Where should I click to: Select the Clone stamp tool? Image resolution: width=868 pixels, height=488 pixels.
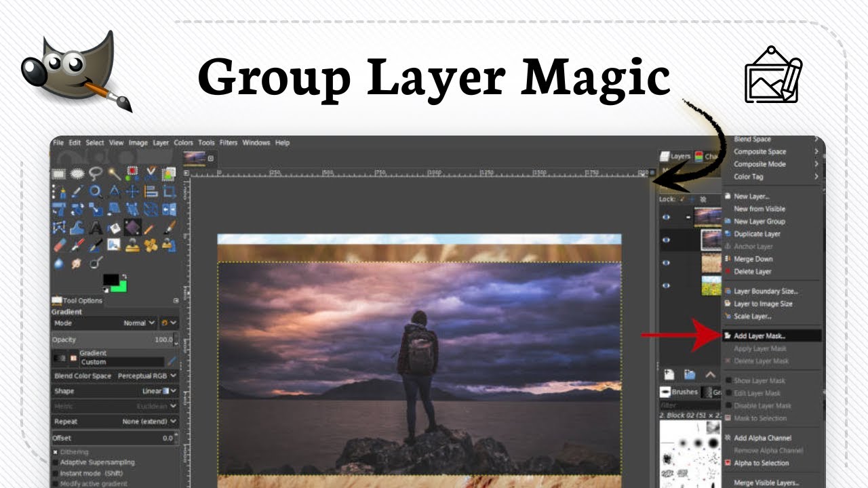click(132, 245)
